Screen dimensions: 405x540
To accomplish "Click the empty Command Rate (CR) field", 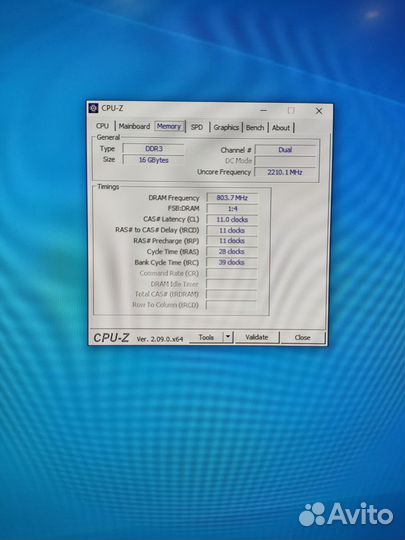I will [232, 273].
